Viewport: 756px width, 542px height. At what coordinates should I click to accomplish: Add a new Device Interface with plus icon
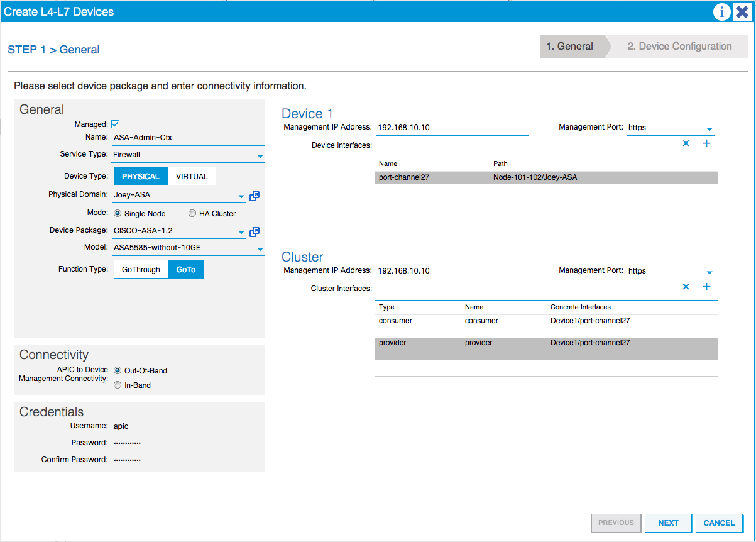coord(706,143)
